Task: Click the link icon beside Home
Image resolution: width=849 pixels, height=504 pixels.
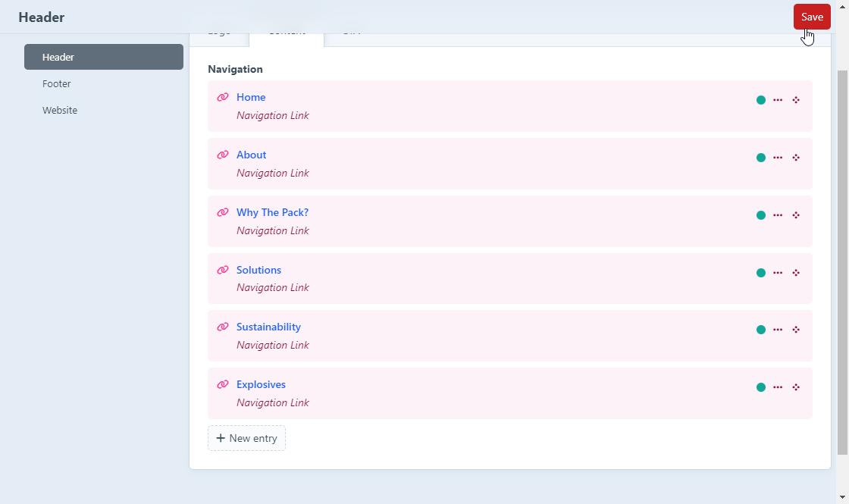Action: [223, 98]
